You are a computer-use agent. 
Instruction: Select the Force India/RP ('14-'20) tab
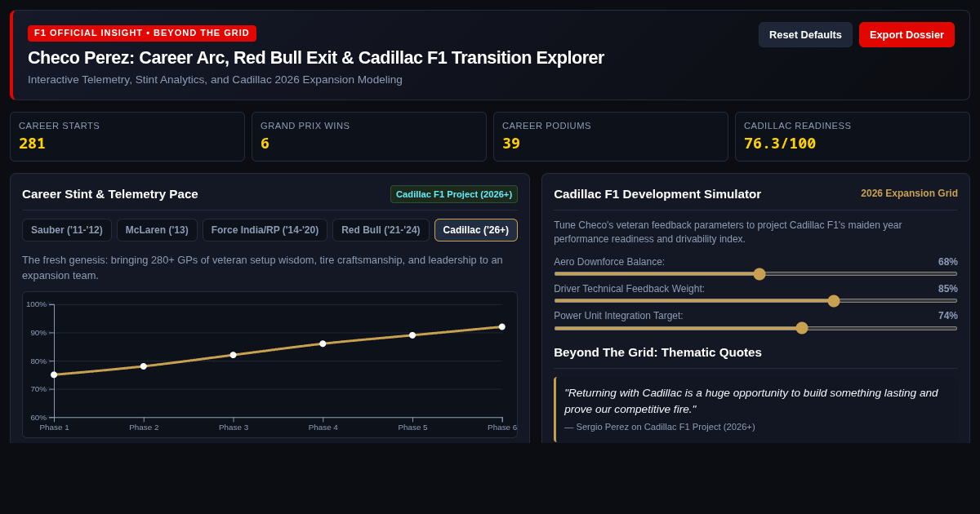265,230
